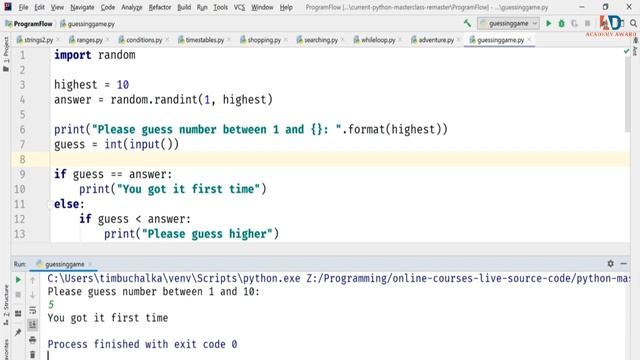Click the Run panel restore layout icon
640x360 pixels.
tap(18, 313)
